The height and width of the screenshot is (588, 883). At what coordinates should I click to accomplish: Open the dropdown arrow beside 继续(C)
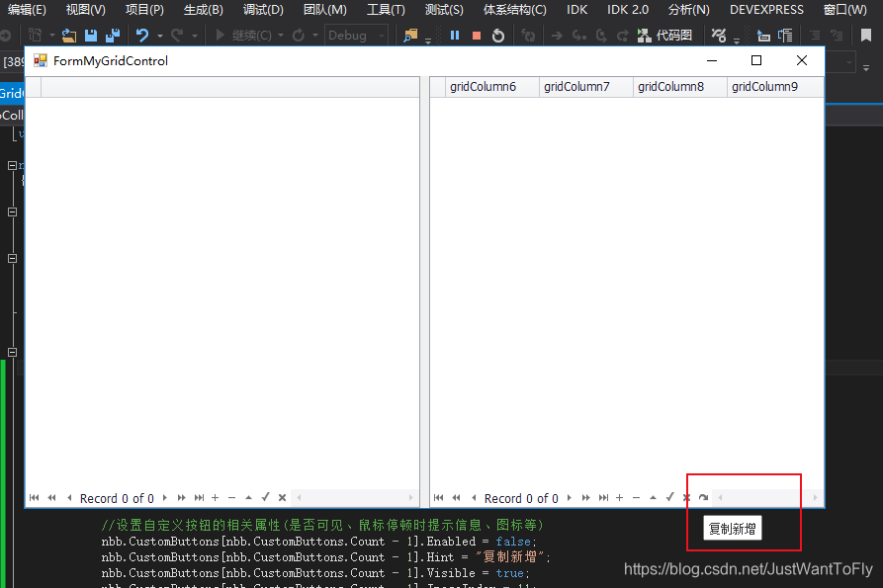click(x=281, y=36)
